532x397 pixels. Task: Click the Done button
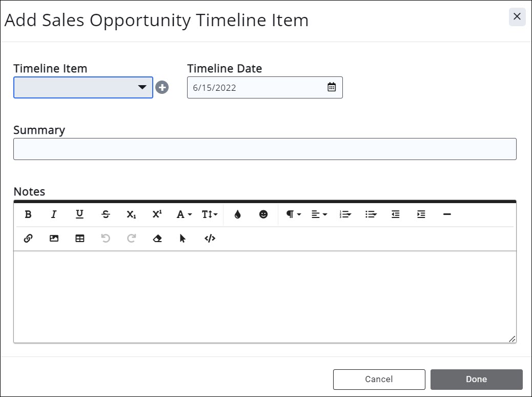click(x=476, y=380)
